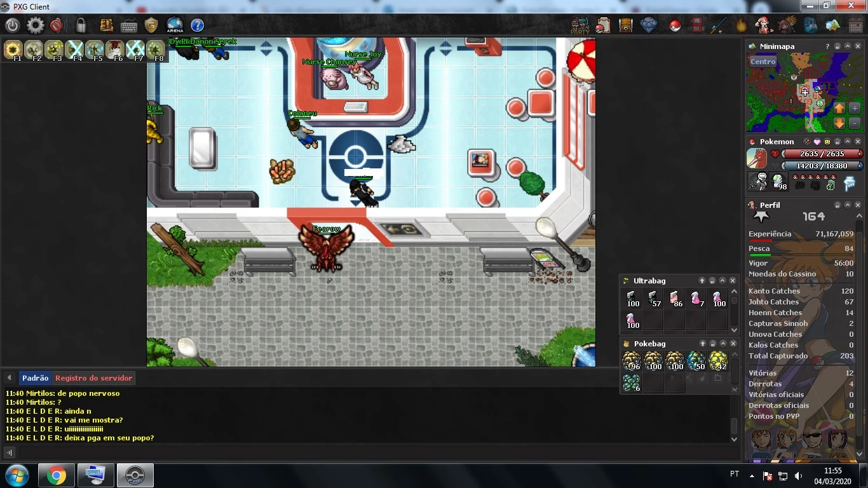Toggle the padlock icon in top toolbar
Screen dimensions: 868x488
81,25
